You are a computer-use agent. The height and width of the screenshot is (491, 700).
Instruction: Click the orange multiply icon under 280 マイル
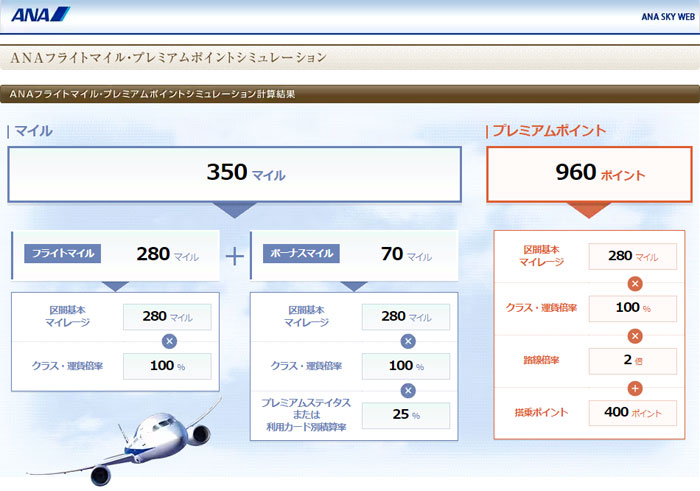[x=635, y=284]
